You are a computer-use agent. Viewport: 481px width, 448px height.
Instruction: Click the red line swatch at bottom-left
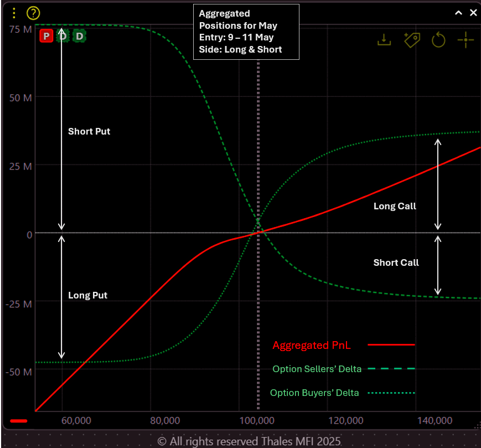19,421
